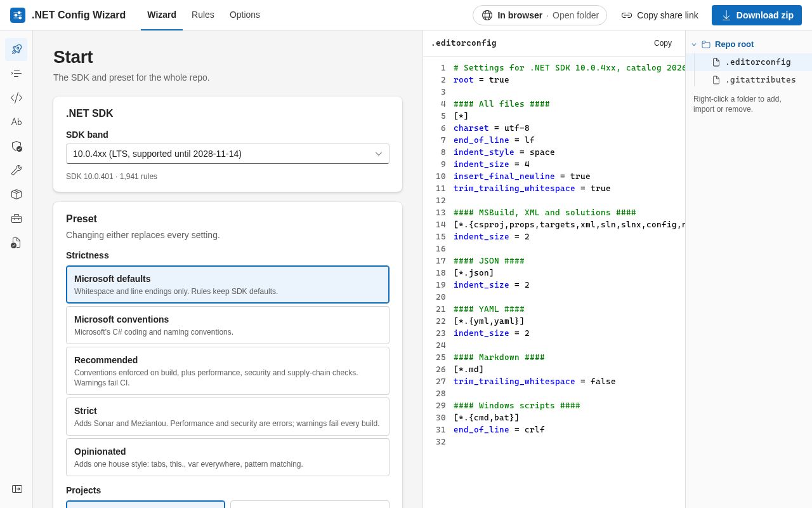This screenshot has width=812, height=508.
Task: Open the shield checkmark analyzers step icon
Action: (x=16, y=146)
